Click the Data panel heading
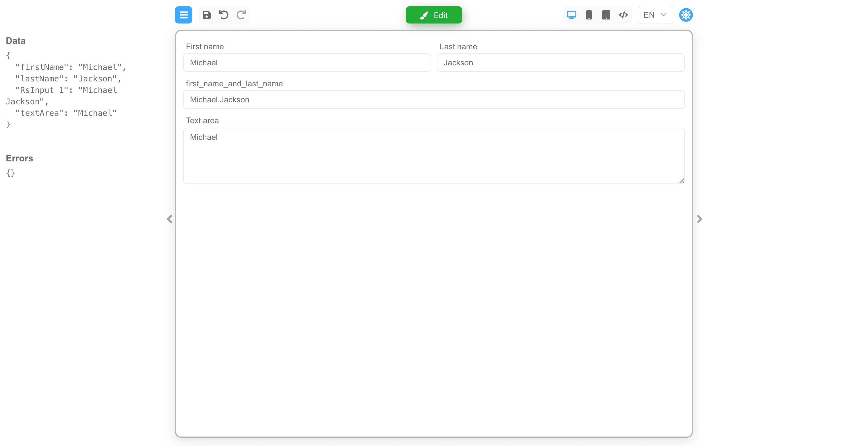868x446 pixels. click(15, 41)
